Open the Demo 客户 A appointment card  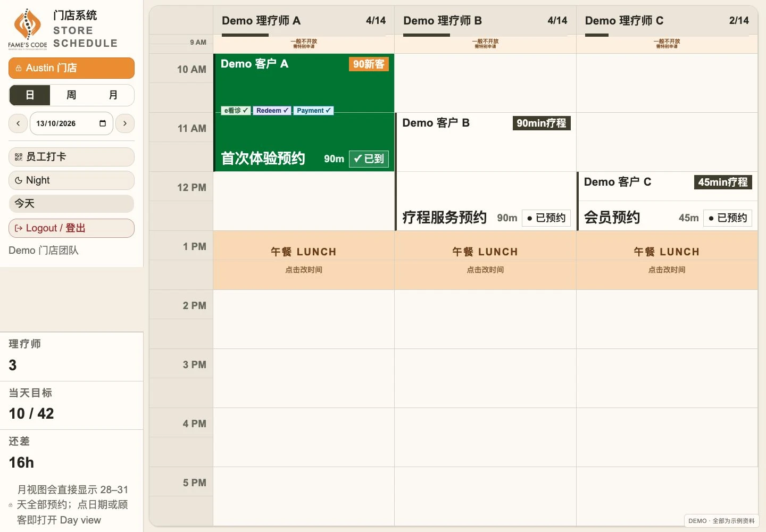click(x=304, y=113)
